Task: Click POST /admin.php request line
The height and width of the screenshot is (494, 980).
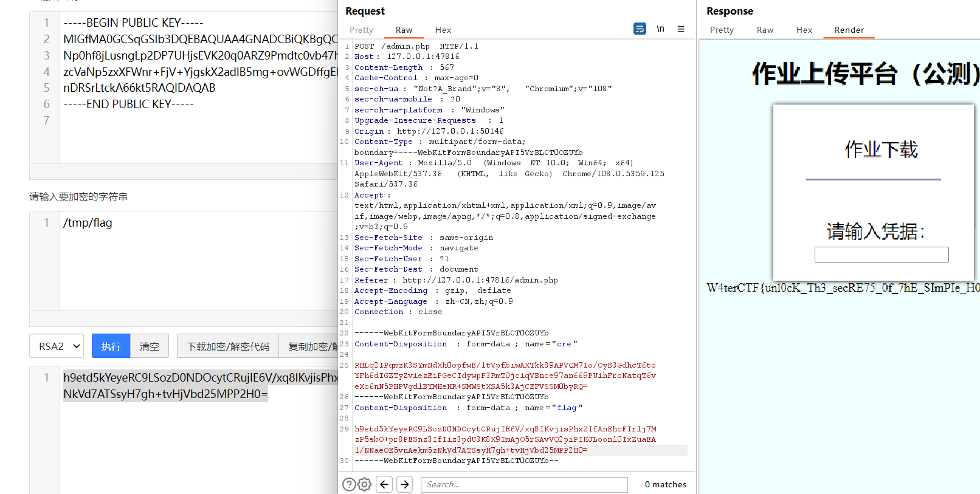Action: [x=416, y=46]
